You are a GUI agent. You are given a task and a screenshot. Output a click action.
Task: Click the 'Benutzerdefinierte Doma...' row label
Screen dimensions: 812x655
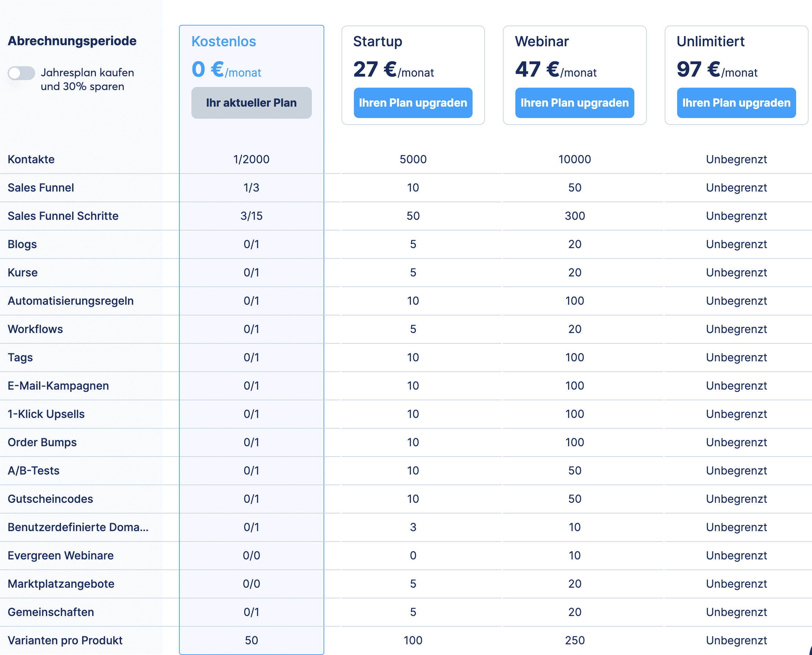click(78, 527)
